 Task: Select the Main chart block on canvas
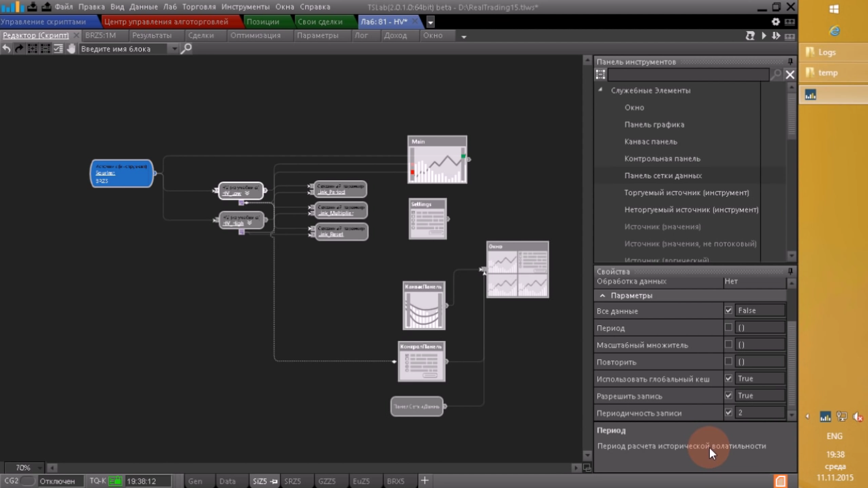[x=437, y=160]
